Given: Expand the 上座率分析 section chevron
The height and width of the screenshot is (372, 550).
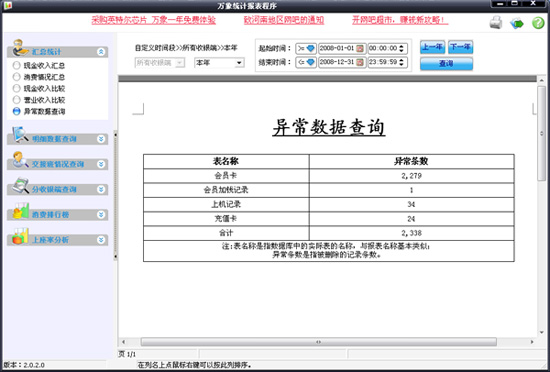Looking at the screenshot, I should [101, 240].
